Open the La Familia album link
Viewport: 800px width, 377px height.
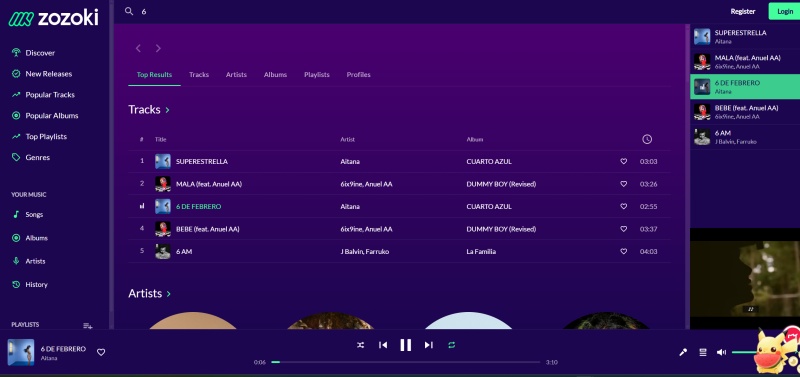481,251
